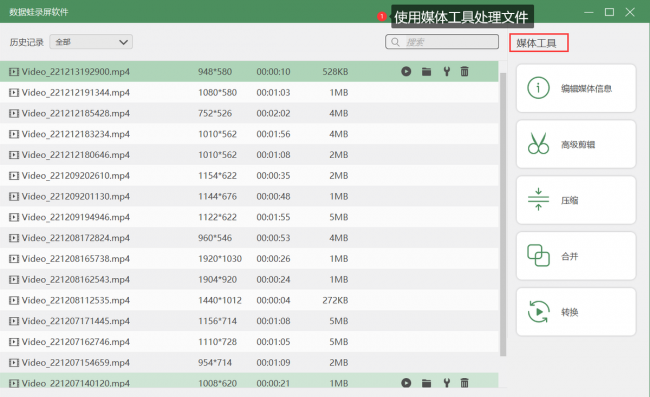Click the file list vertical scrollbar

pyautogui.click(x=503, y=214)
